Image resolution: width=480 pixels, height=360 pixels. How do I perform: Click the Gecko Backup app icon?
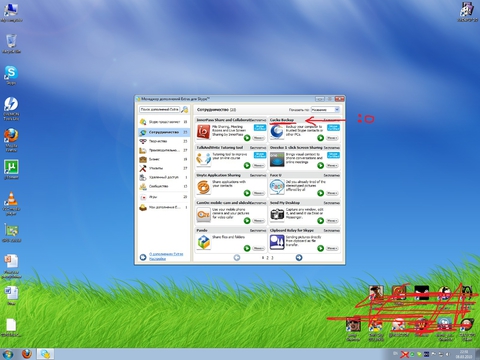tap(277, 132)
